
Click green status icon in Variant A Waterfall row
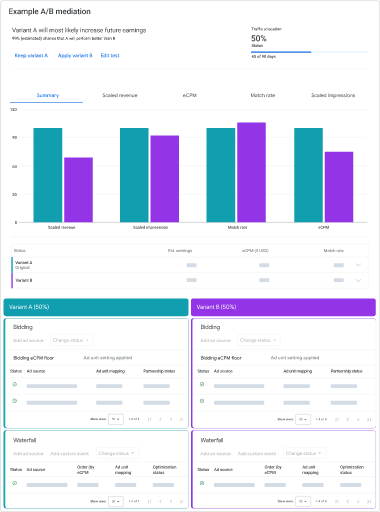point(14,483)
